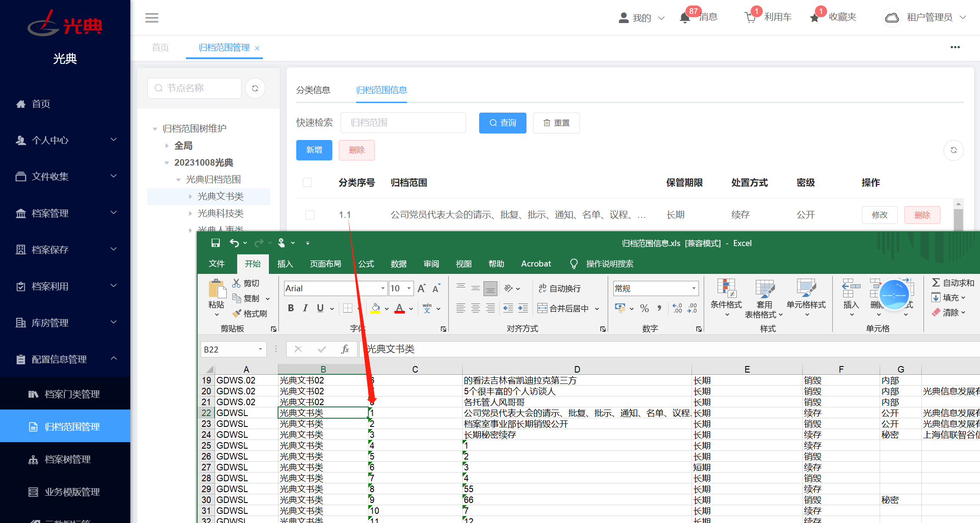Select 光典科技类 tree item
Screen dimensions: 980x523
pyautogui.click(x=220, y=213)
